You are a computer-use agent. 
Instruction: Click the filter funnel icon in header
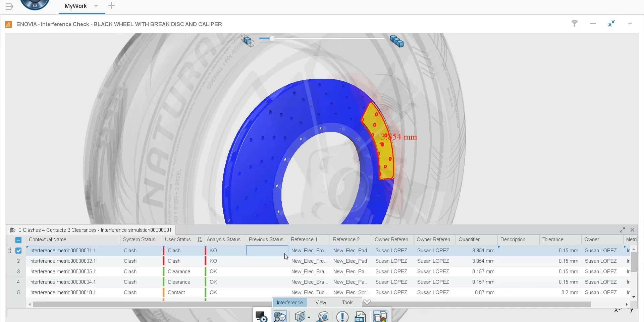coord(575,23)
